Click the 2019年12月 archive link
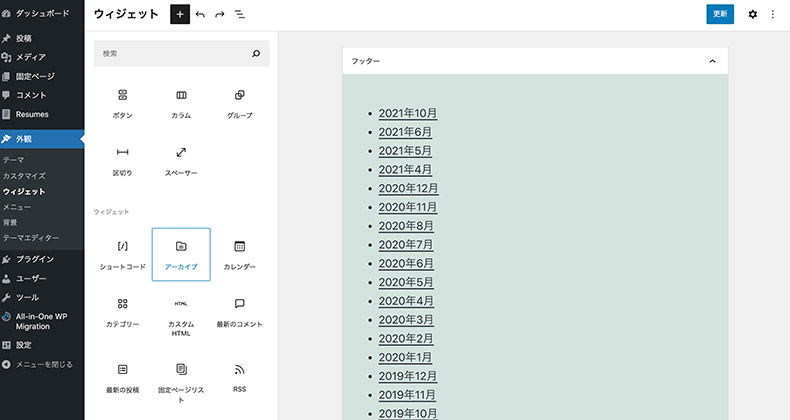The width and height of the screenshot is (790, 420). [x=408, y=376]
